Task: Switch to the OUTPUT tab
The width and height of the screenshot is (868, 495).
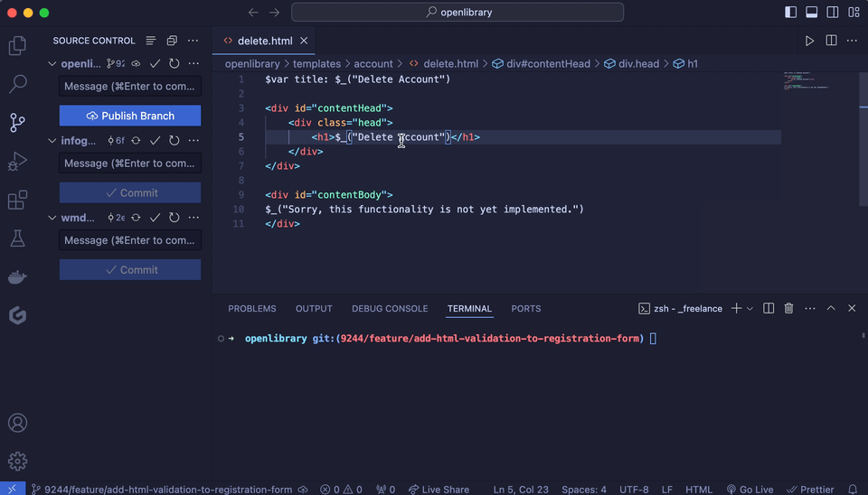Action: tap(314, 309)
